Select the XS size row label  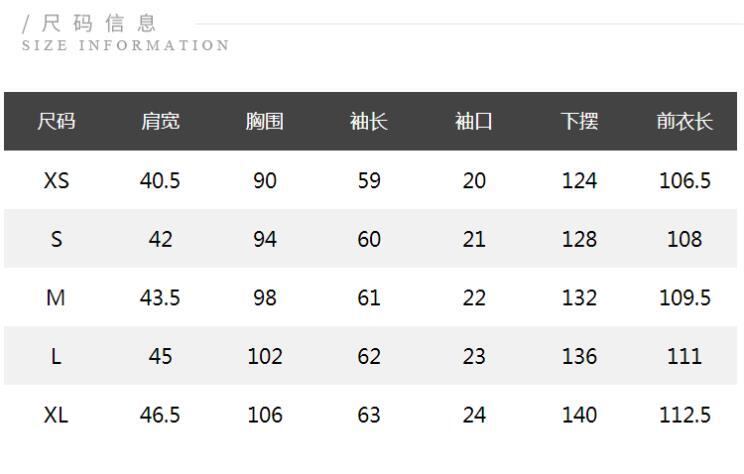(x=56, y=181)
